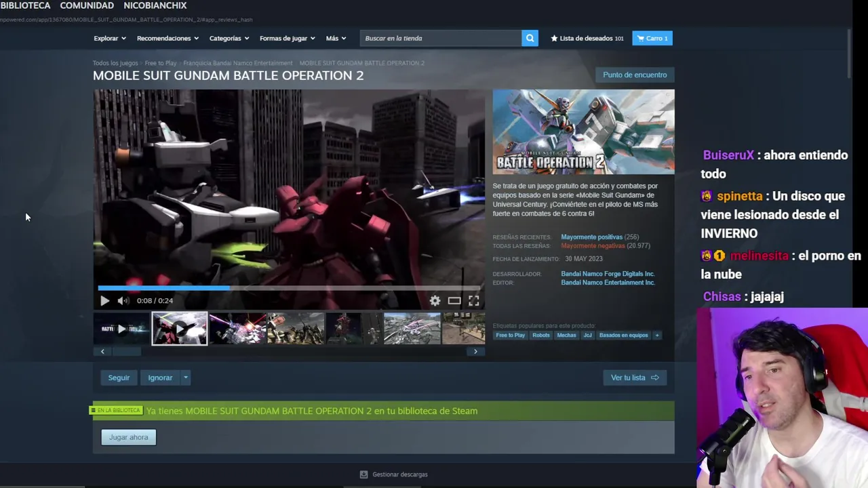Screen dimensions: 868x488
Task: Open the Explorar dropdown menu
Action: tap(110, 38)
